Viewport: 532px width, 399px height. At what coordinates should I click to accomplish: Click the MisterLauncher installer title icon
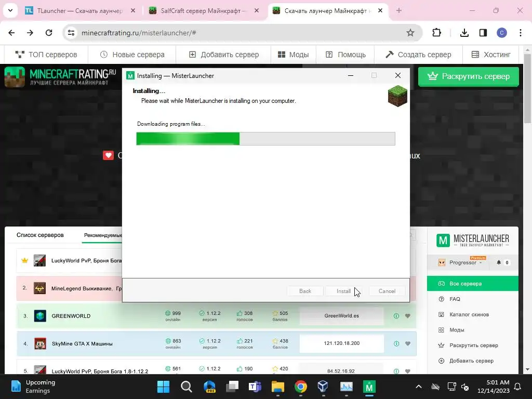(130, 76)
